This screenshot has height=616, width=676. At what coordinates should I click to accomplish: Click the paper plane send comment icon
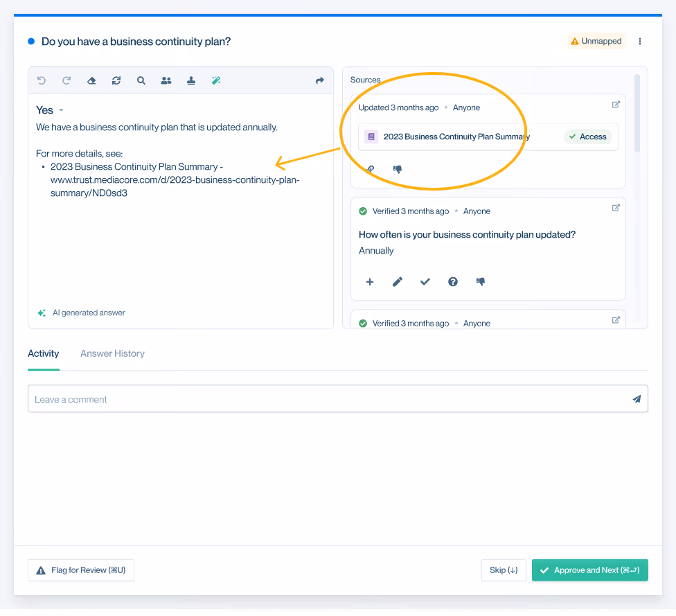pos(637,399)
